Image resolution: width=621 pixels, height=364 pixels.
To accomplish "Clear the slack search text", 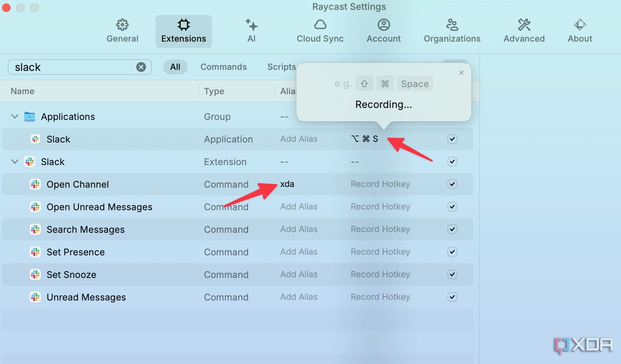I will point(141,67).
